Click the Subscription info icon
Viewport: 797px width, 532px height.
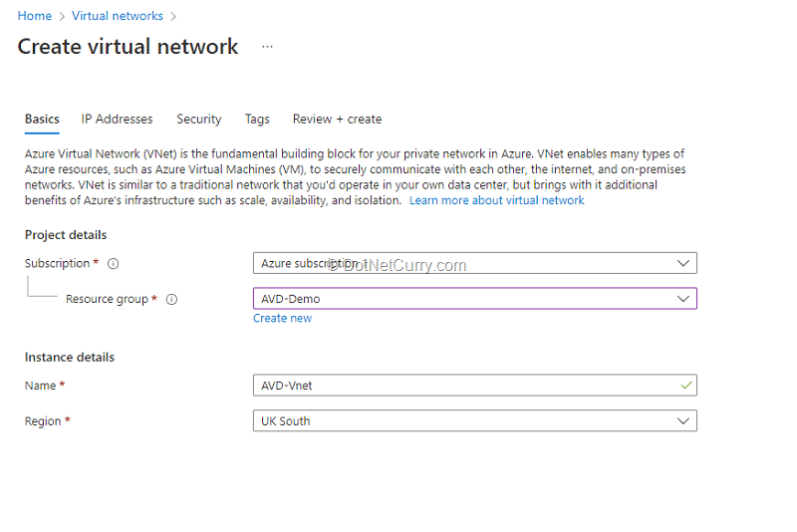(114, 264)
